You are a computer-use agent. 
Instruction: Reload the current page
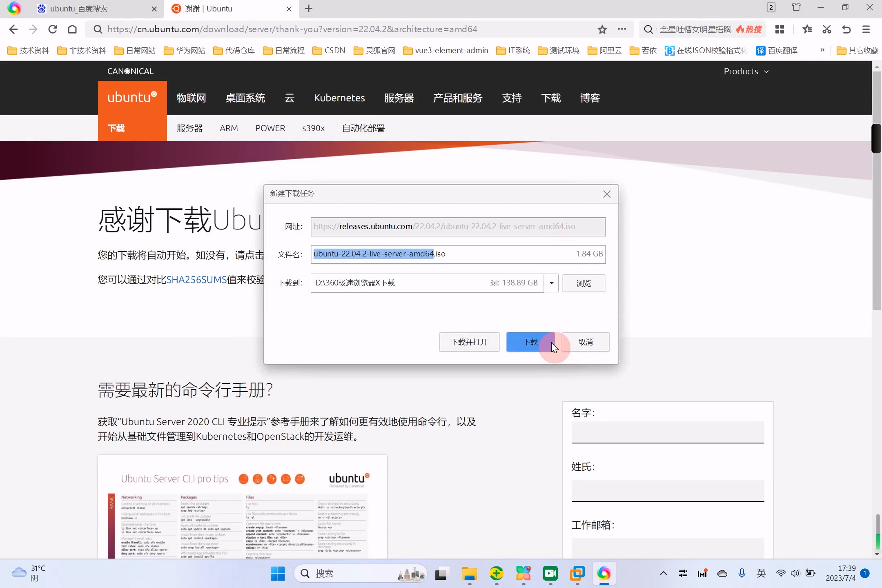[53, 29]
